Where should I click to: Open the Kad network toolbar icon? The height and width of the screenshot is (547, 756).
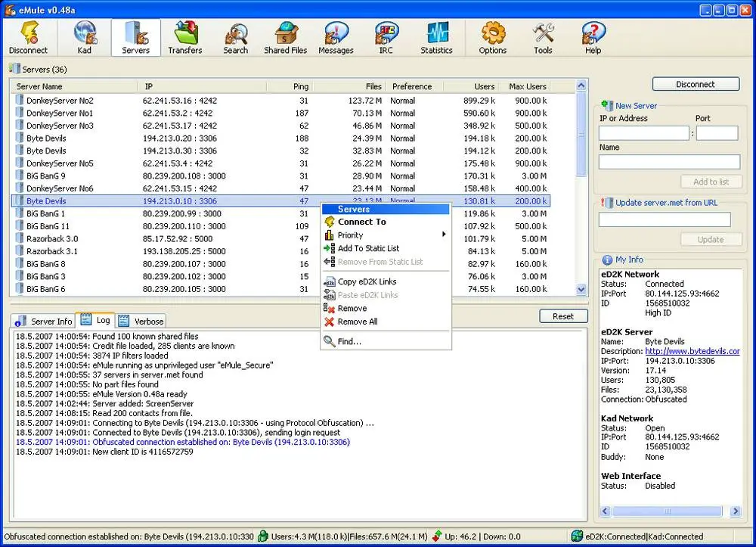point(85,38)
